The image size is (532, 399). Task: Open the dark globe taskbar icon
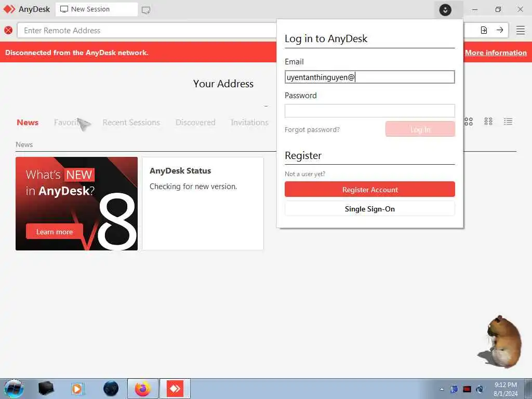click(x=111, y=389)
